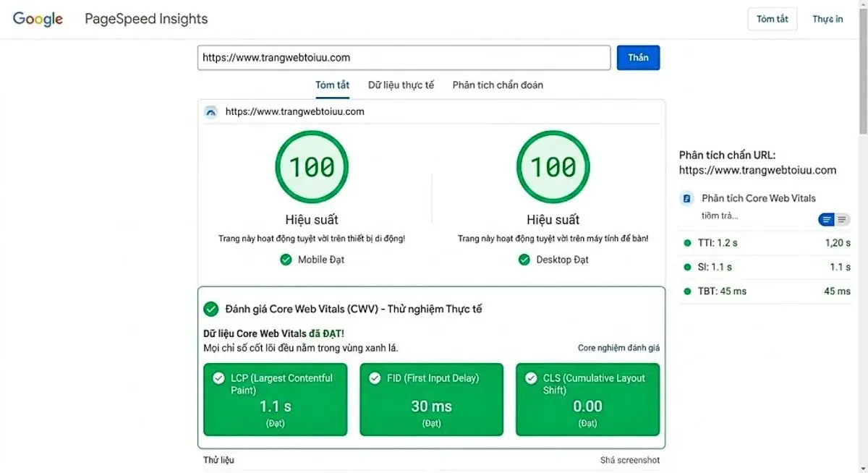This screenshot has height=473, width=868.
Task: Click the green TBT status dot
Action: pyautogui.click(x=686, y=291)
